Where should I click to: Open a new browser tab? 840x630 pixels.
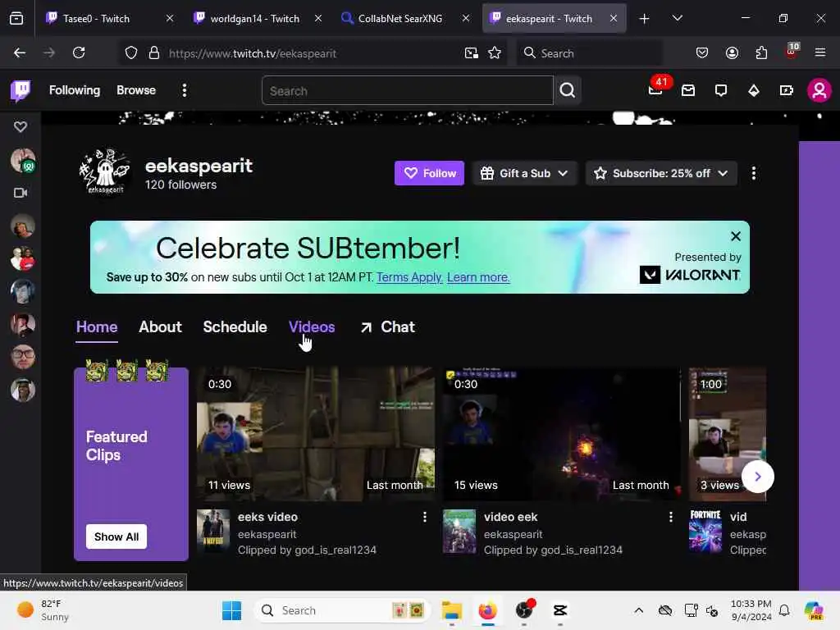click(x=644, y=19)
